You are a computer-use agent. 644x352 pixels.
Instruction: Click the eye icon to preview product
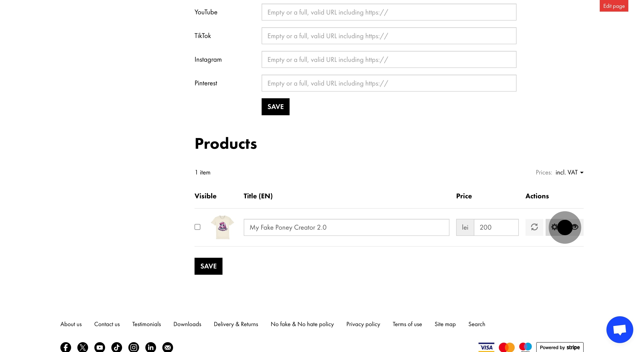[x=576, y=227]
